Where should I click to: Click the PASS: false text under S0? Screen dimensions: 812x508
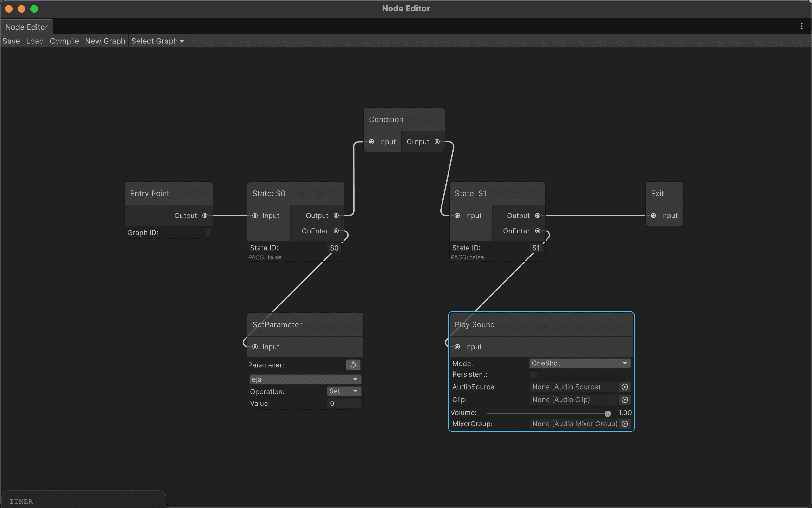265,257
